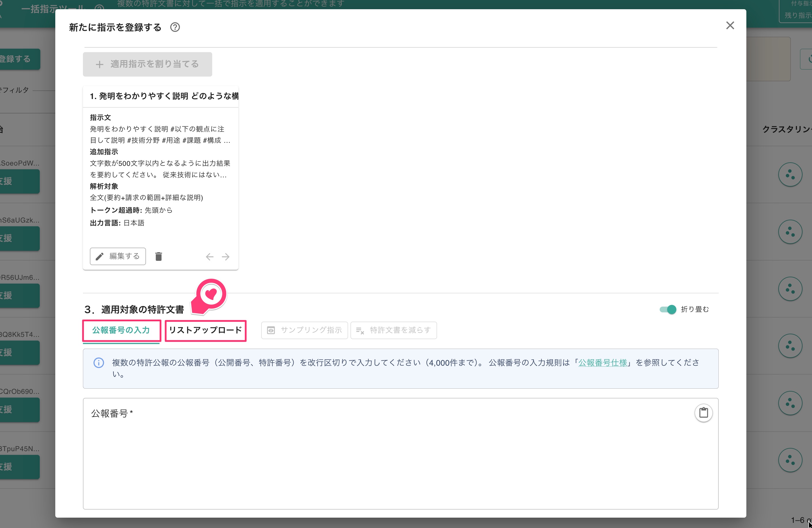
Task: Click the pink heart marker pin
Action: tap(211, 294)
